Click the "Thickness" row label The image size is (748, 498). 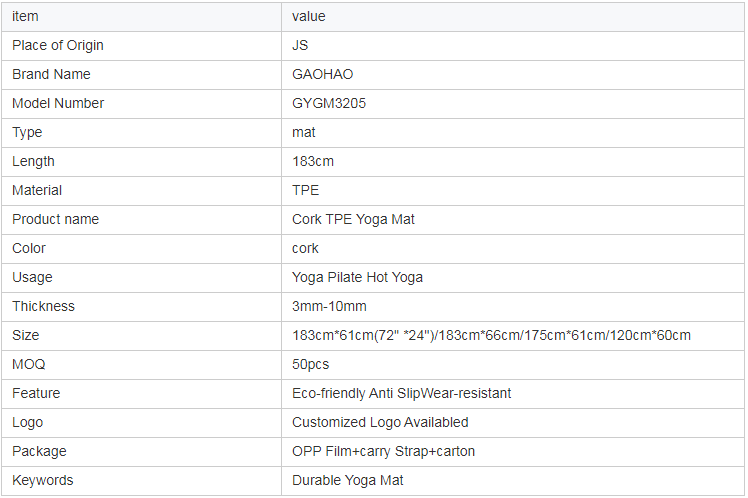click(x=43, y=306)
